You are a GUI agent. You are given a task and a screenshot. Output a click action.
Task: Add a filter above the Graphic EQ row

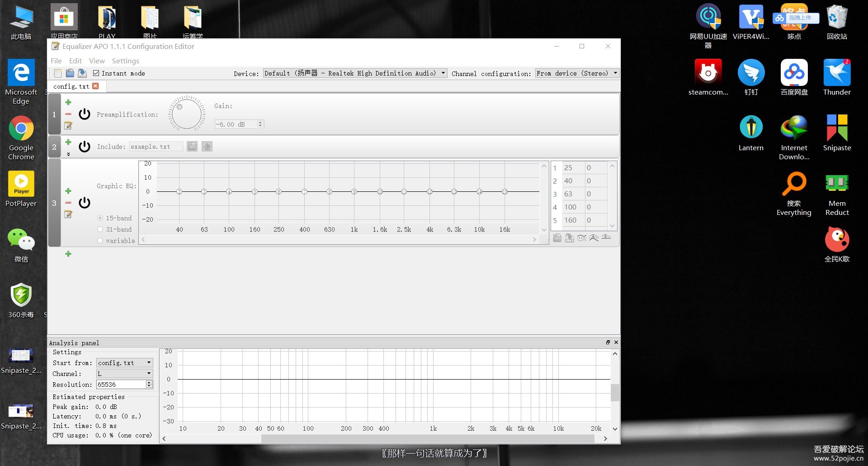(x=68, y=191)
